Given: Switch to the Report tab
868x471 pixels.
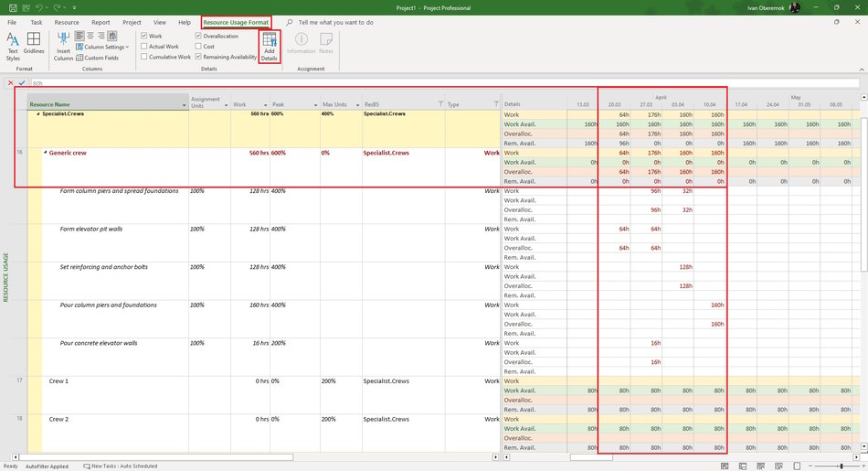Looking at the screenshot, I should [101, 22].
